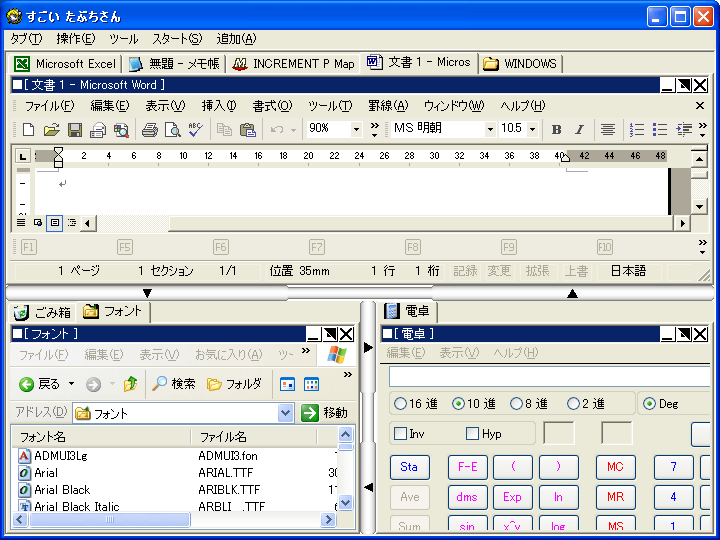The image size is (720, 540).
Task: Click the New blank document icon in Word
Action: coord(28,129)
